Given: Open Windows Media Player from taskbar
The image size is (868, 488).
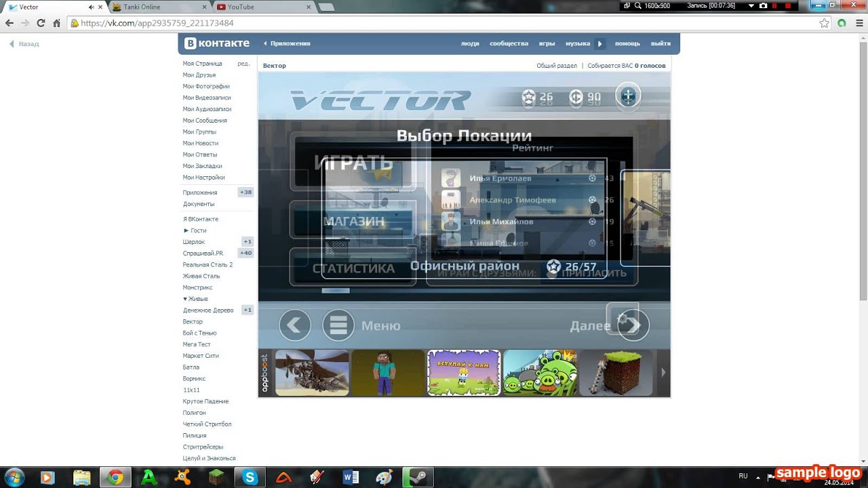Looking at the screenshot, I should [x=47, y=477].
